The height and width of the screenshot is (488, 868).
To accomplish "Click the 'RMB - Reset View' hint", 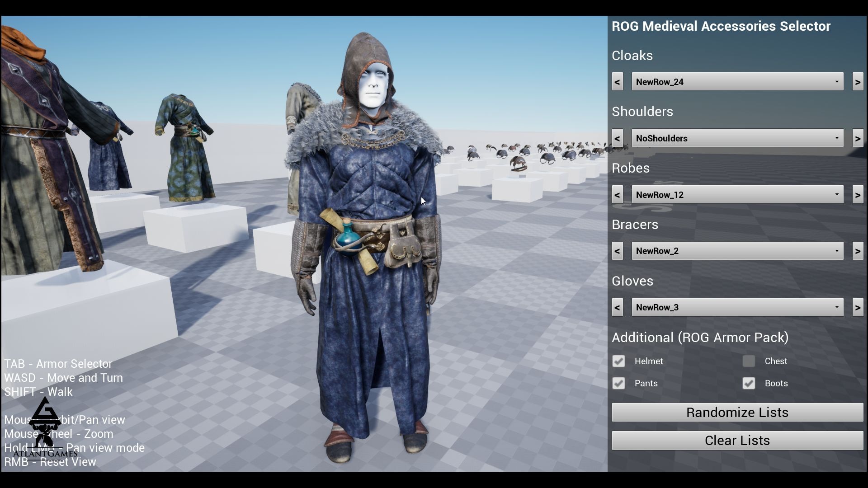I will [x=50, y=462].
